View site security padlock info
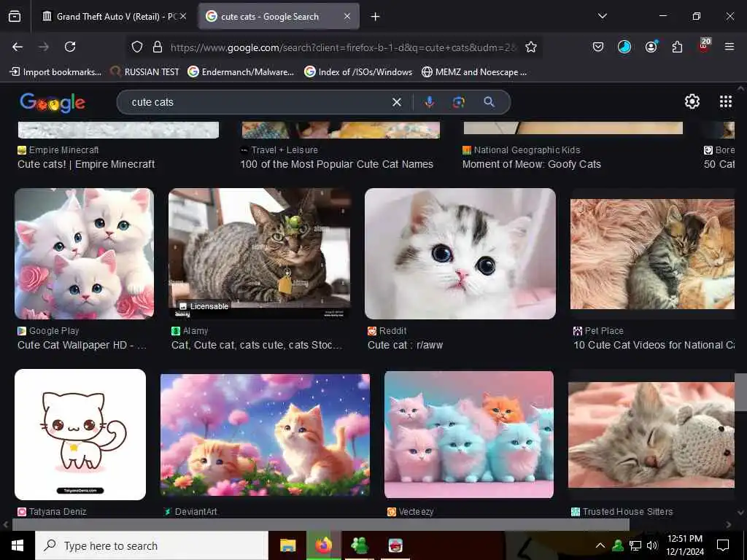The height and width of the screenshot is (560, 747). click(158, 47)
